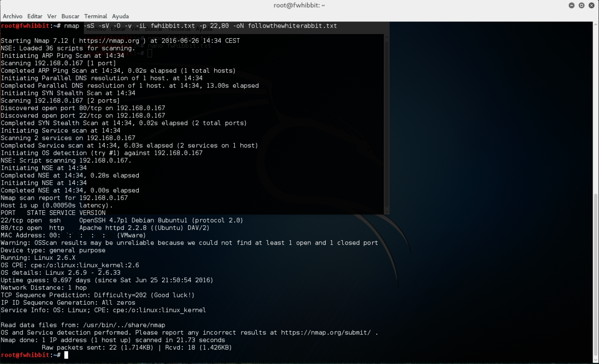Click the 'Raw packets sent: 22' line
This screenshot has height=364, width=599.
click(137, 348)
